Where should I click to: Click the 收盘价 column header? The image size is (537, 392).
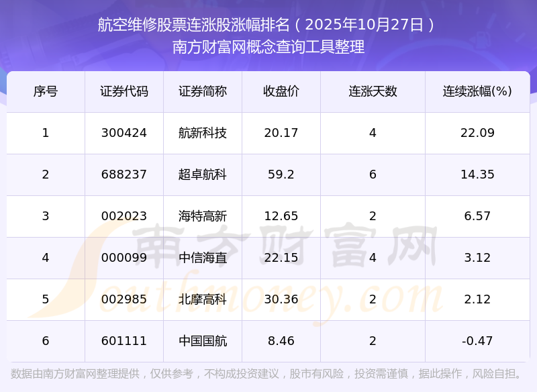281,91
